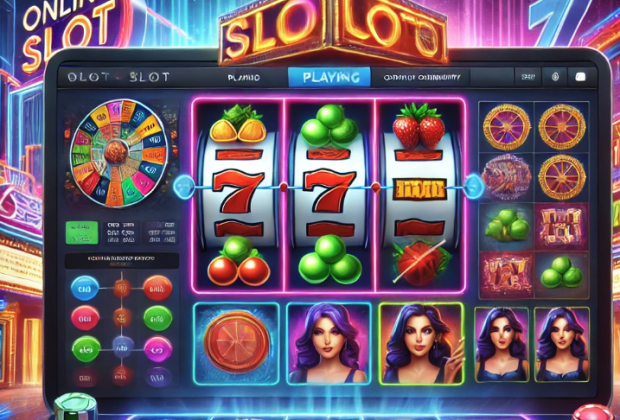Click the green round button on the bet grid's right side
620x420 pixels.
158,318
